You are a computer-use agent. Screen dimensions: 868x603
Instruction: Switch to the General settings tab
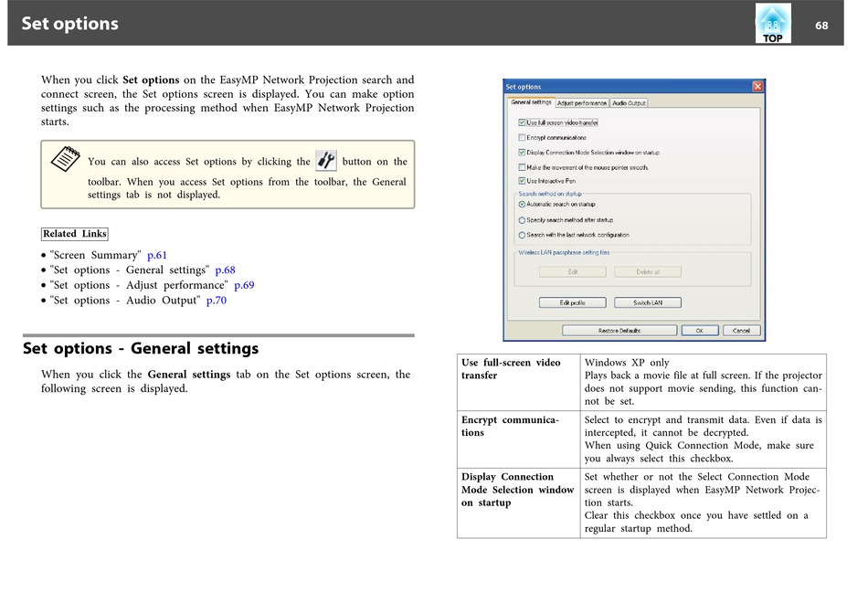(531, 102)
